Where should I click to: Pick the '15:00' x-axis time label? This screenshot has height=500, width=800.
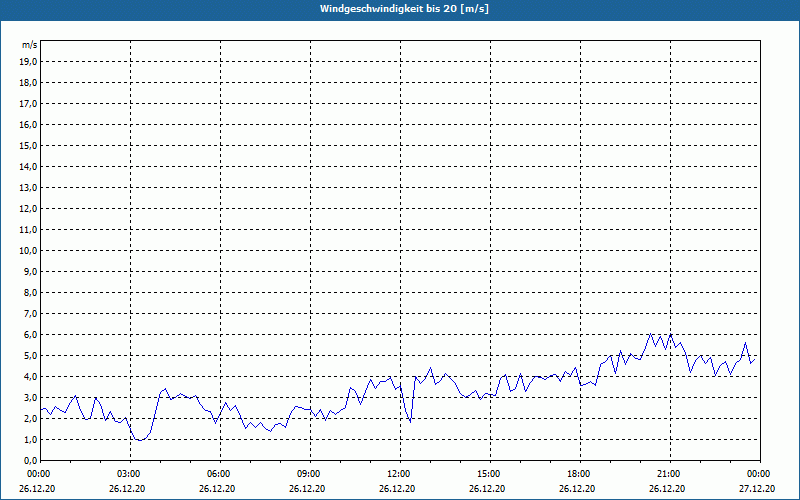[x=488, y=474]
